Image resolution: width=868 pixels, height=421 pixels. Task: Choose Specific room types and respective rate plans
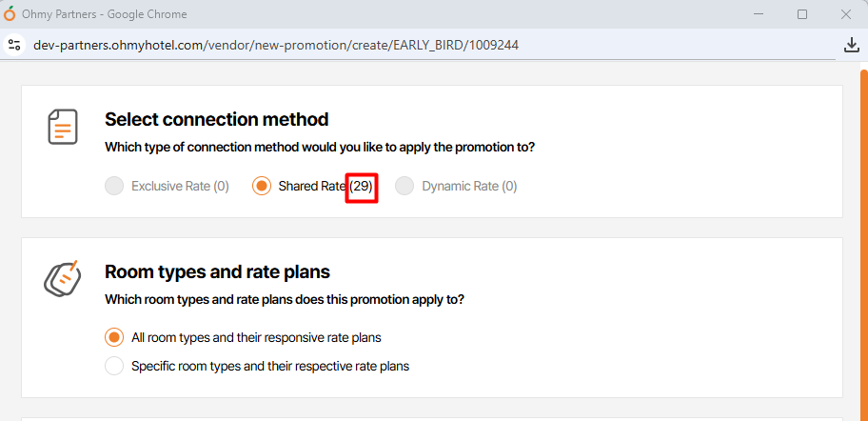tap(114, 366)
